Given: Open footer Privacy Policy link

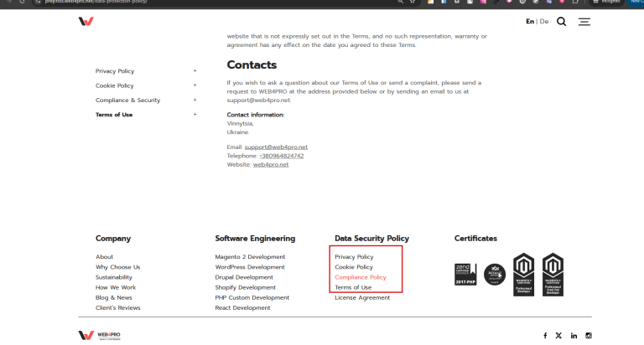Looking at the screenshot, I should pos(354,257).
